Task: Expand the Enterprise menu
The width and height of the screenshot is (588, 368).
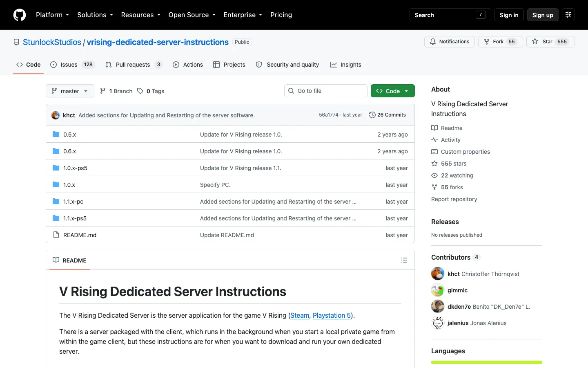Action: pyautogui.click(x=243, y=15)
